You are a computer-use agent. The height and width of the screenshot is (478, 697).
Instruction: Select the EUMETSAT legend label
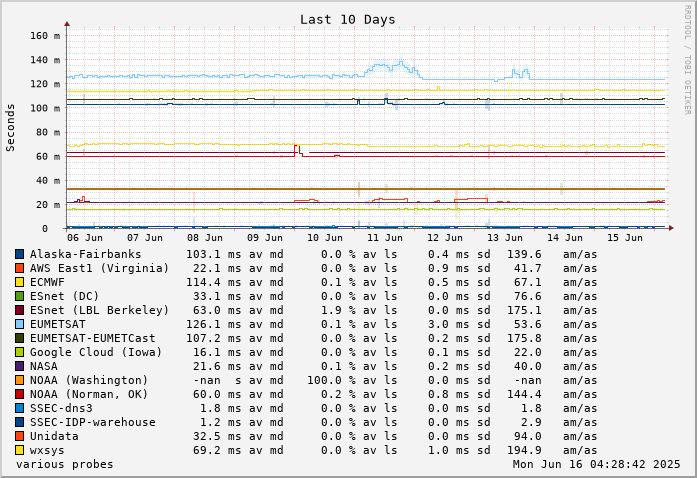point(58,324)
